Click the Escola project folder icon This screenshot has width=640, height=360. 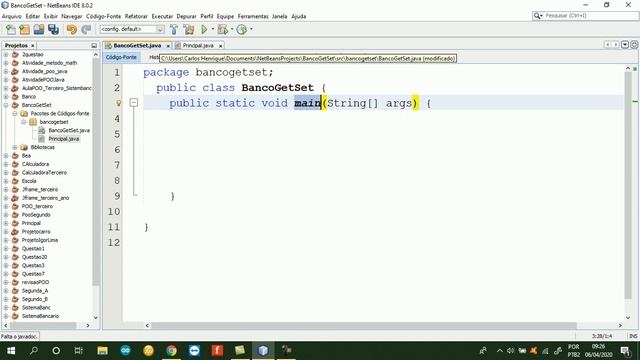pos(16,181)
